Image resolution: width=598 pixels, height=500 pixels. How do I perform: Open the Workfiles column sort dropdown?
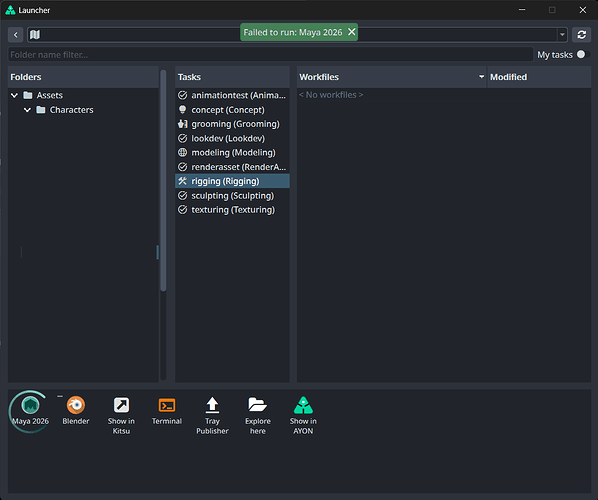click(481, 77)
